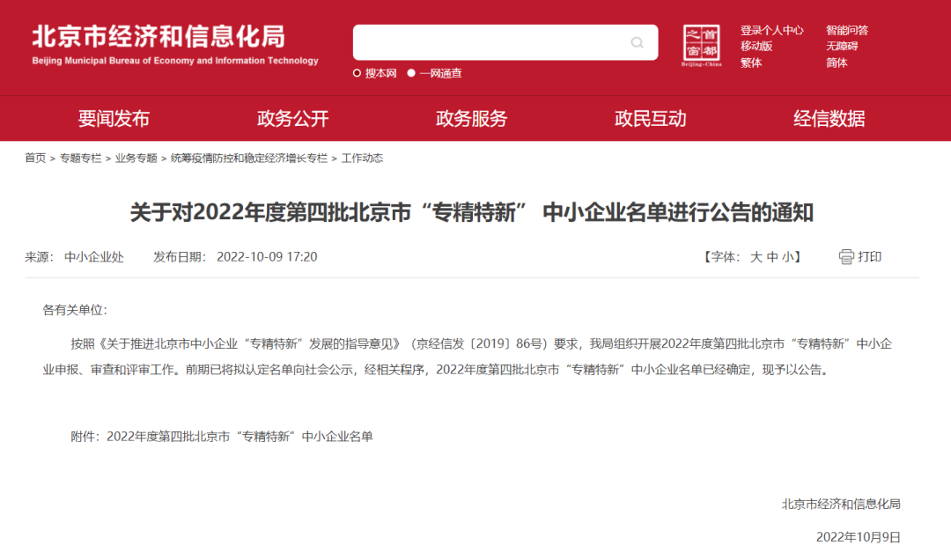Open the 要闻发布 navigation menu

(114, 118)
